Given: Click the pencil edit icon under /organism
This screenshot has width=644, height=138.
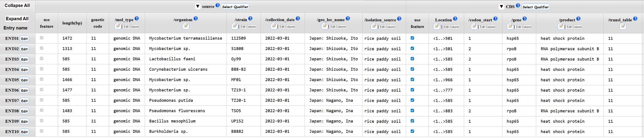Looking at the screenshot, I should click(186, 26).
